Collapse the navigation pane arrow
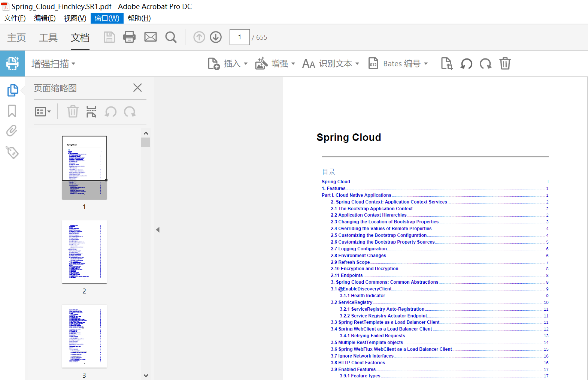This screenshot has height=380, width=588. (158, 230)
